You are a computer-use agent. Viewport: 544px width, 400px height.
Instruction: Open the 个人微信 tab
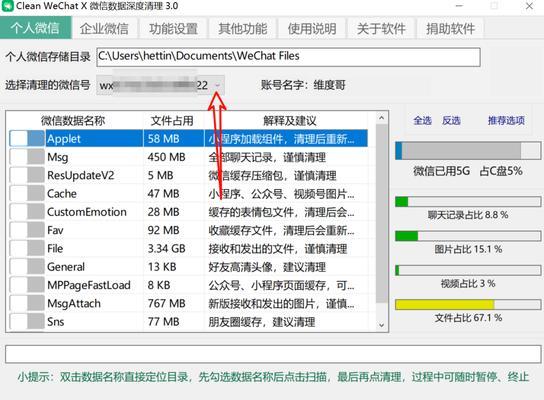(35, 28)
